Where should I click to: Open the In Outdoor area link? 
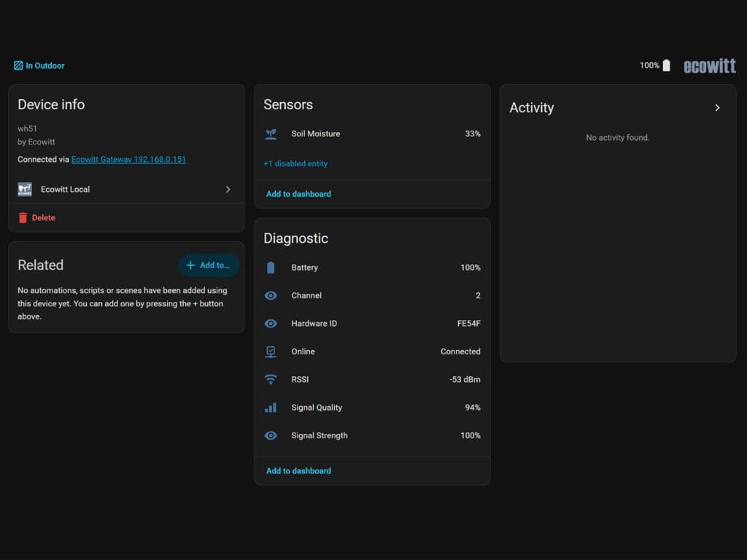tap(39, 66)
